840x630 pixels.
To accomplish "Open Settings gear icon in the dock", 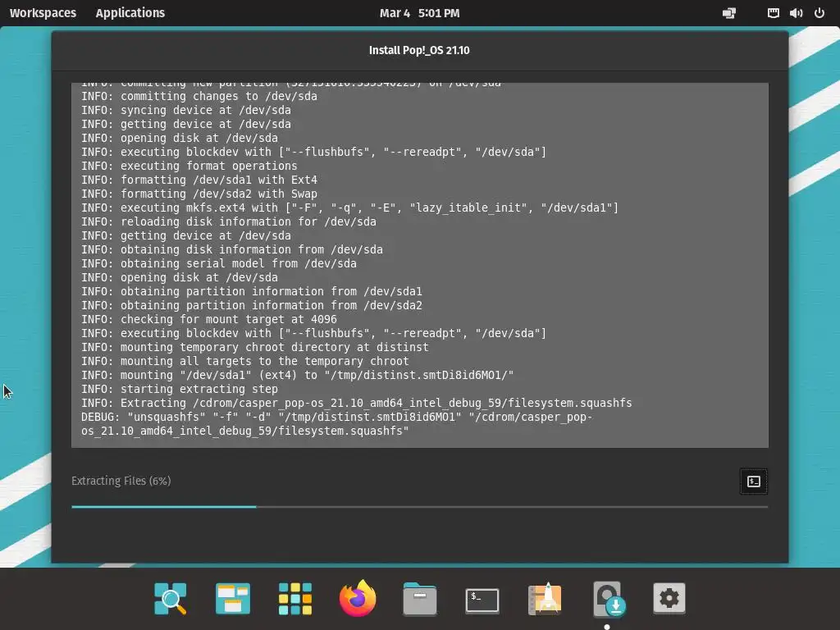I will 669,598.
